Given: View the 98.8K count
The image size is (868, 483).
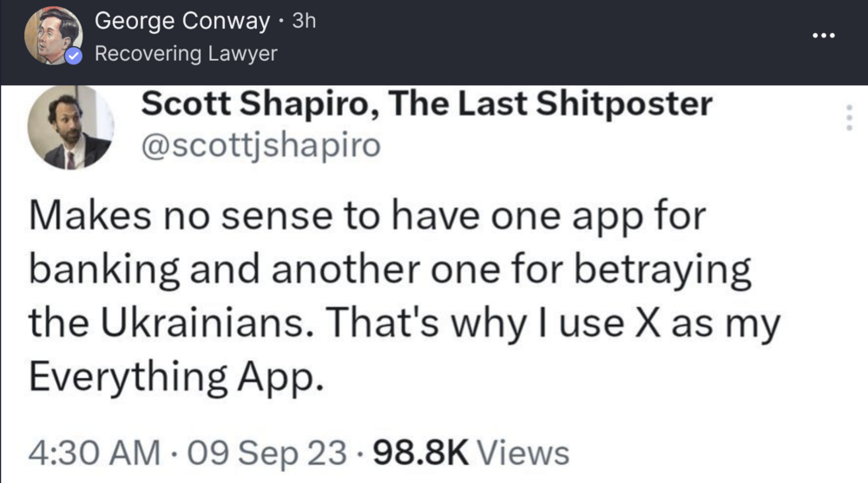Looking at the screenshot, I should coord(420,453).
